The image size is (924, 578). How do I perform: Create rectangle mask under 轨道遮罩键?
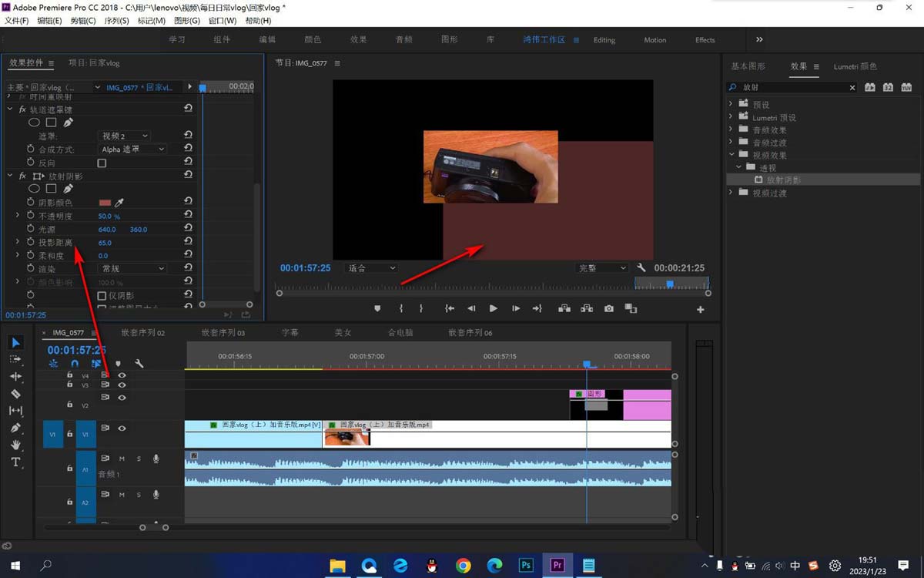click(x=51, y=123)
